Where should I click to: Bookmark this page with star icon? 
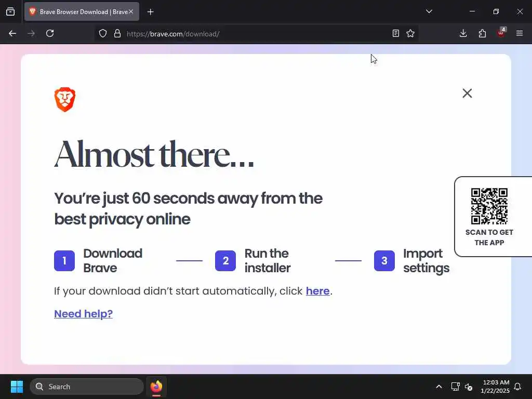click(x=410, y=34)
